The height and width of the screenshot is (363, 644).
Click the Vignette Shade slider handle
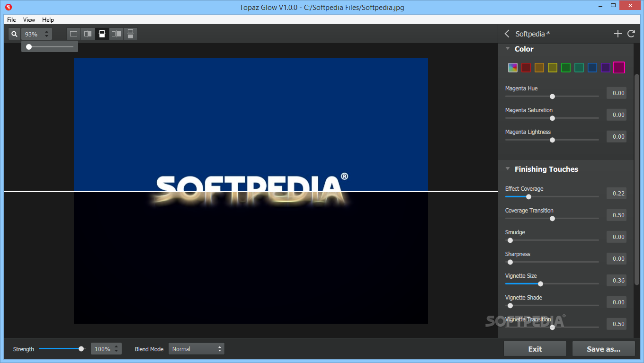[510, 306]
